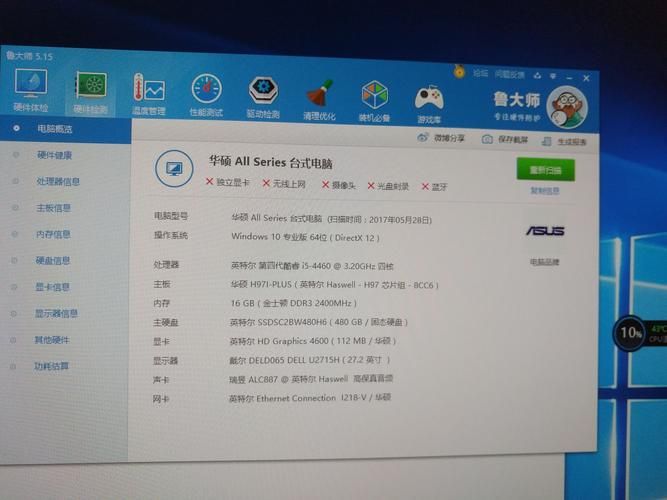The height and width of the screenshot is (500, 667).
Task: Click the 复制信息 copy info link
Action: click(x=545, y=191)
